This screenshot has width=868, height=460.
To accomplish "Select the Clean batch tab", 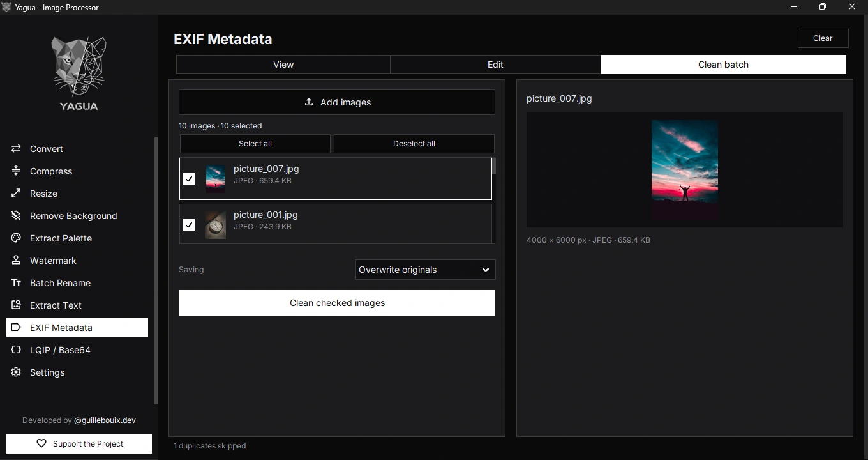I will pyautogui.click(x=723, y=65).
